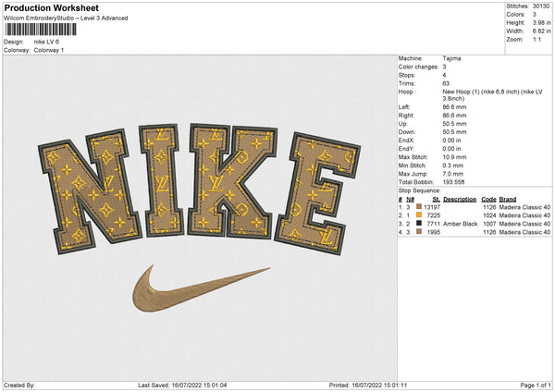Click the brown swatch in stop row 1
Image resolution: width=555 pixels, height=392 pixels.
point(419,206)
